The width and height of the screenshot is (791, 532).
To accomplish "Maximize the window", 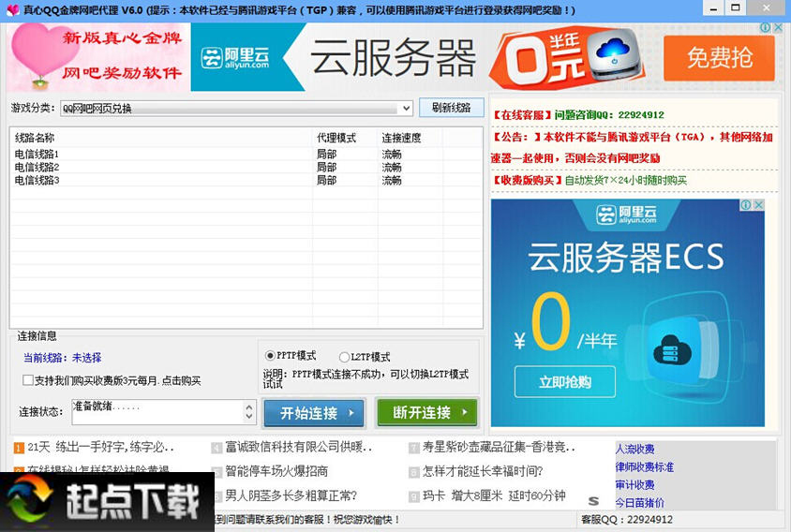I will [736, 8].
